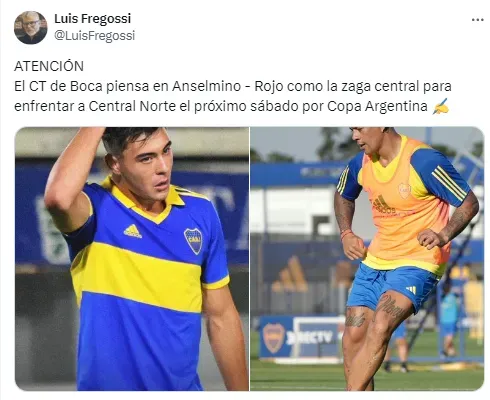Click the ATENCIÓN headline text
Screen dimensions: 490x400
(49, 66)
